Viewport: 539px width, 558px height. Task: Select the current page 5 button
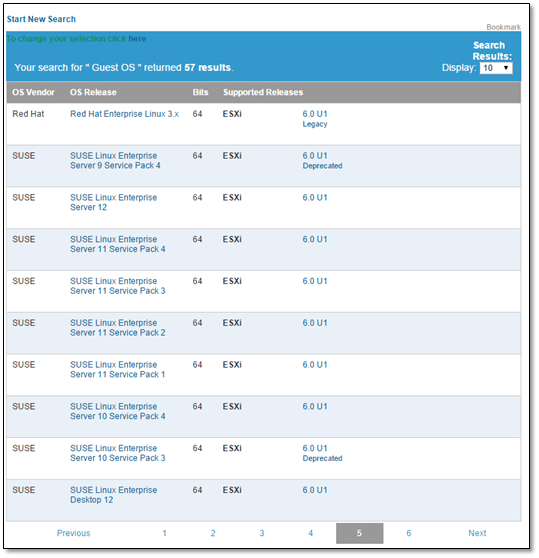[360, 533]
